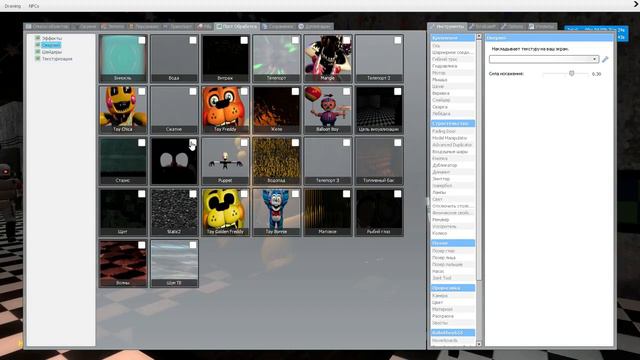Select the Toy Freddy overlay thumbnail

click(x=225, y=109)
